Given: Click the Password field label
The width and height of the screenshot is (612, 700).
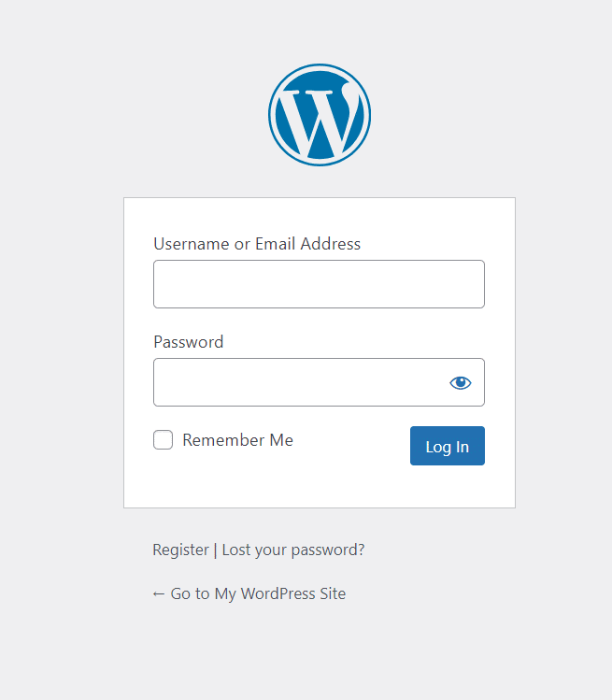Looking at the screenshot, I should coord(189,342).
